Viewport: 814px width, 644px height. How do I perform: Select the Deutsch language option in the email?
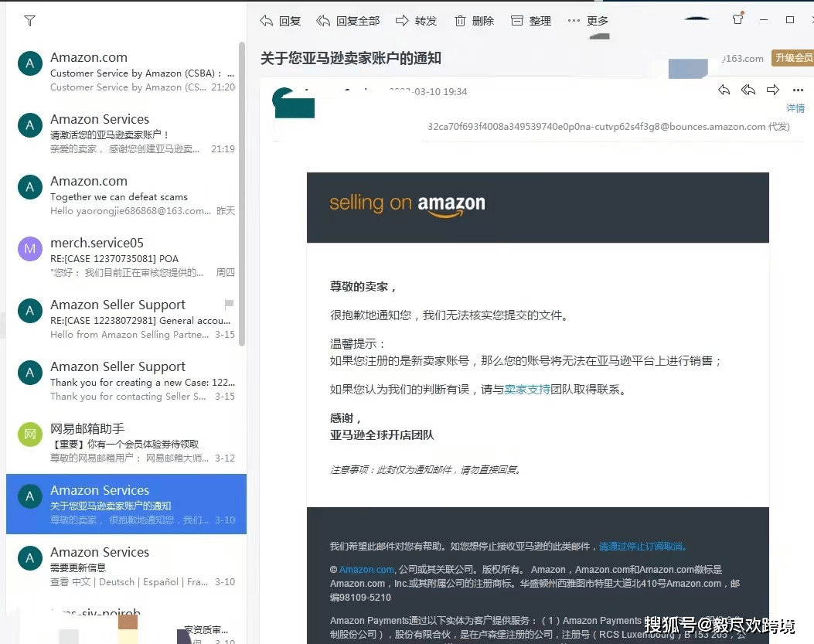(x=118, y=581)
